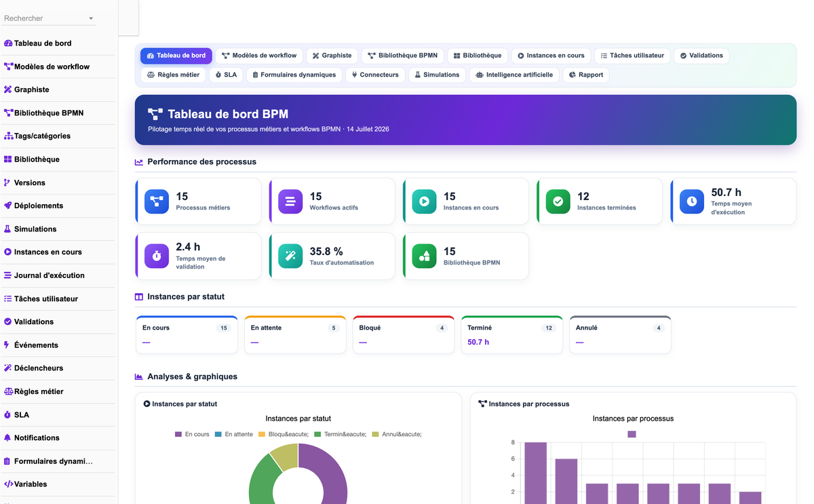814x504 pixels.
Task: Click the Variables code icon
Action: (x=8, y=484)
